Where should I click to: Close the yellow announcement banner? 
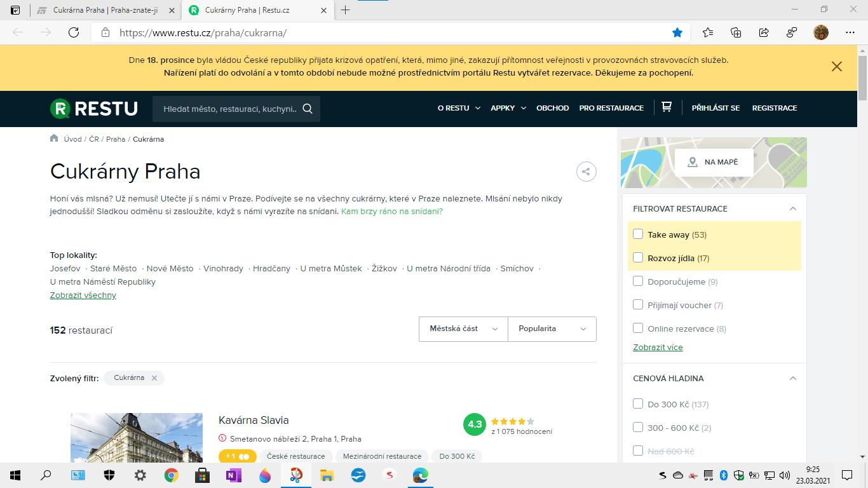coord(837,67)
